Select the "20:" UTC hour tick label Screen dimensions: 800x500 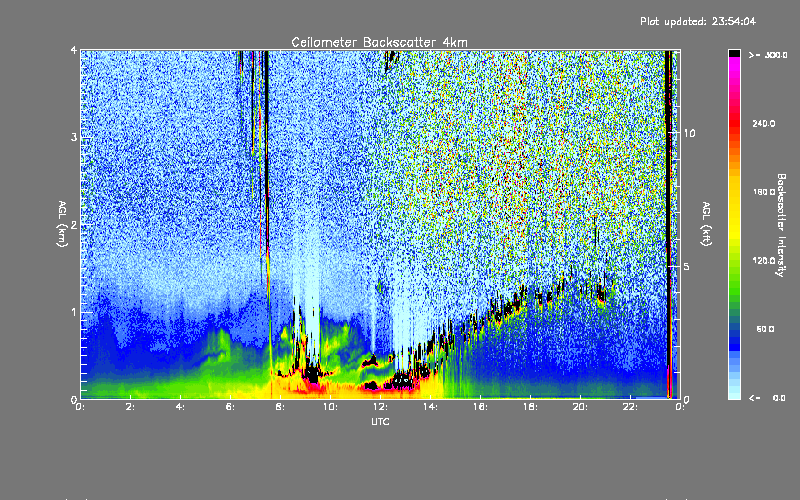coord(580,407)
